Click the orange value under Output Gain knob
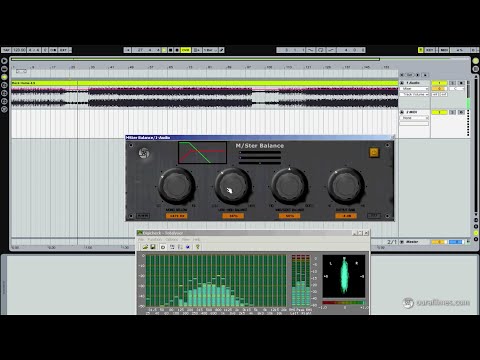This screenshot has width=480, height=360. point(346,216)
